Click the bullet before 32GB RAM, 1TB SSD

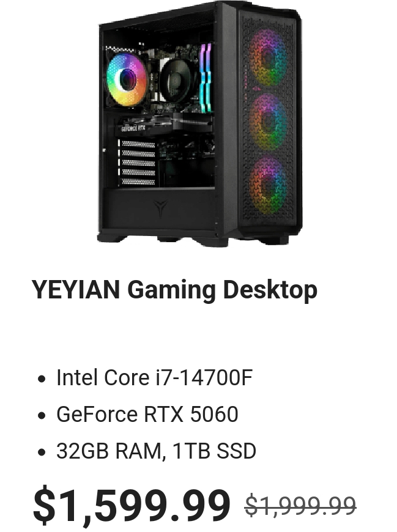[42, 452]
